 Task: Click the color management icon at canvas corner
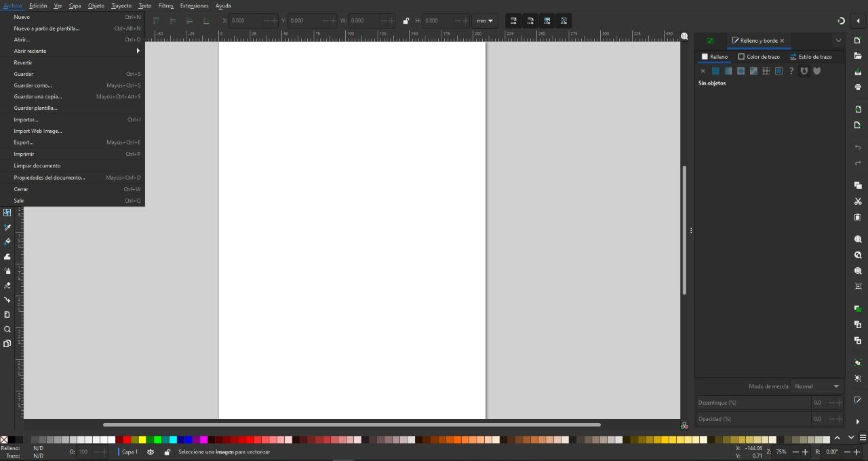click(684, 425)
